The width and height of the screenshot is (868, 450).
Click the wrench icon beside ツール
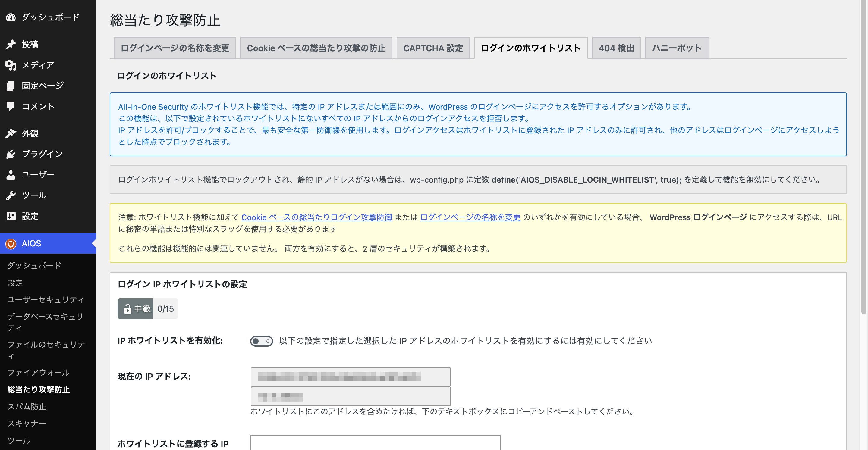coord(11,195)
